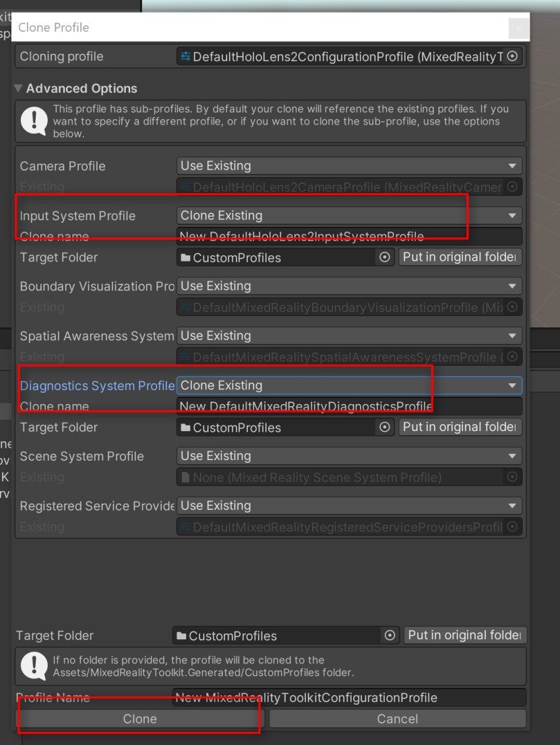560x745 pixels.
Task: Open Diagnostics System Profile dropdown
Action: [349, 385]
